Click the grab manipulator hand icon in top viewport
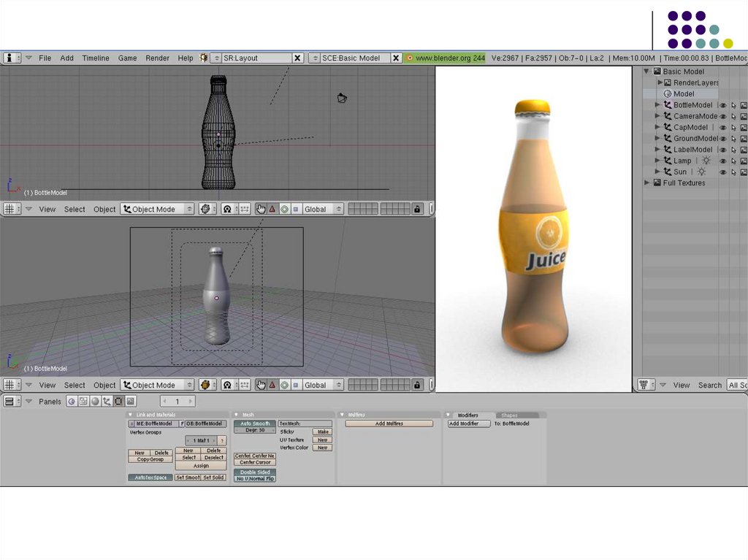Screen dimensions: 748x560 [261, 209]
